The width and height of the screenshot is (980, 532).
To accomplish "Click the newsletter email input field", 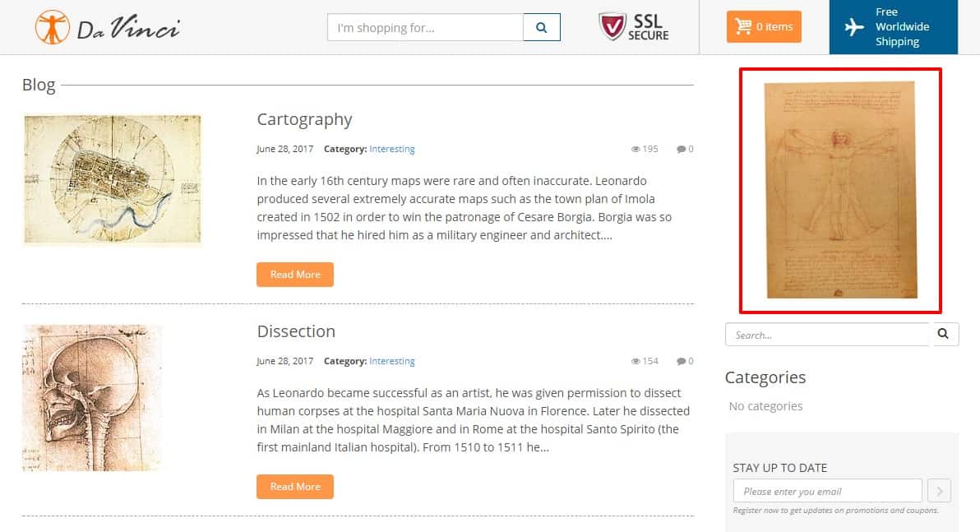I will 827,492.
